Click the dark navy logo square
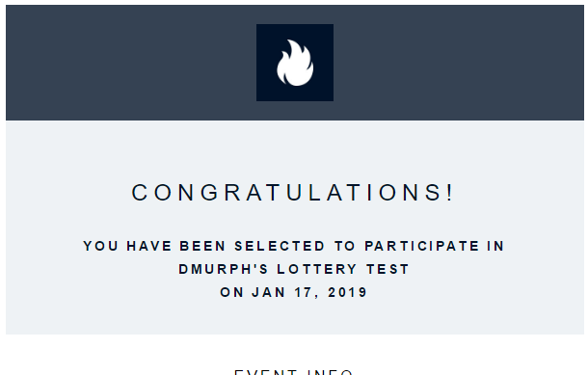Screen dimensions: 588x375 tap(295, 63)
